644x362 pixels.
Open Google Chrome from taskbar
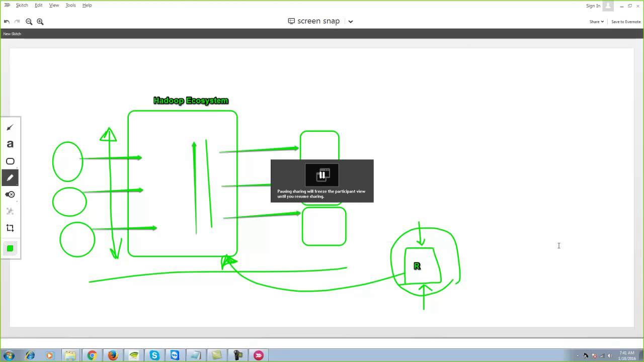coord(92,355)
